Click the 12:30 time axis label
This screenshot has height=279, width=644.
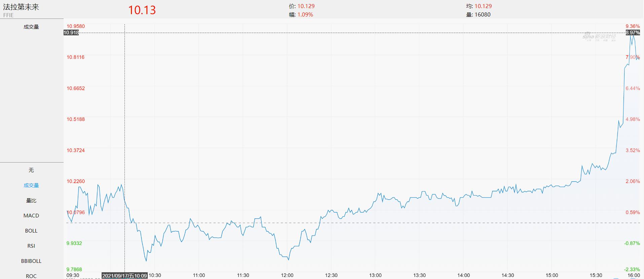[x=331, y=275]
